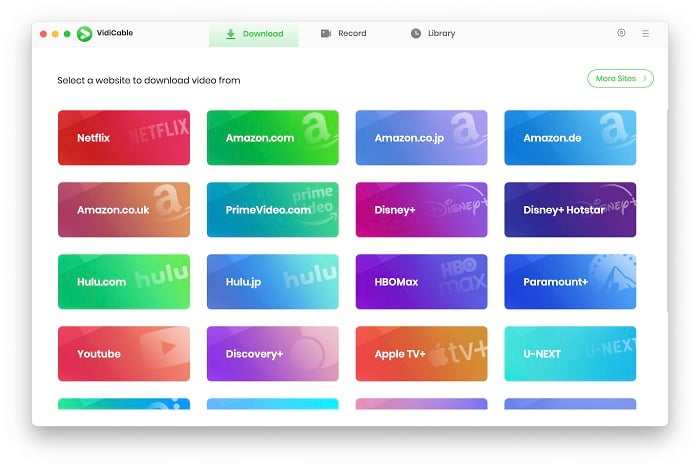Image resolution: width=700 pixels, height=468 pixels.
Task: Switch to the Download tab
Action: tap(254, 34)
